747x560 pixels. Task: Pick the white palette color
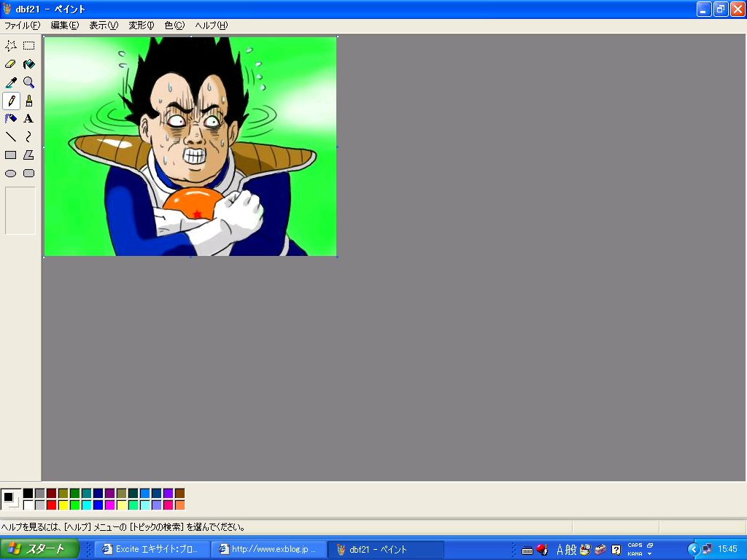point(28,505)
